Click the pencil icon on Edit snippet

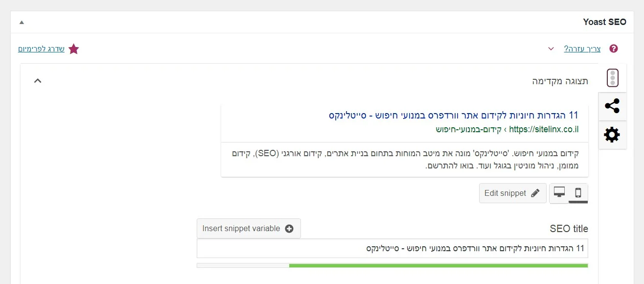(536, 193)
